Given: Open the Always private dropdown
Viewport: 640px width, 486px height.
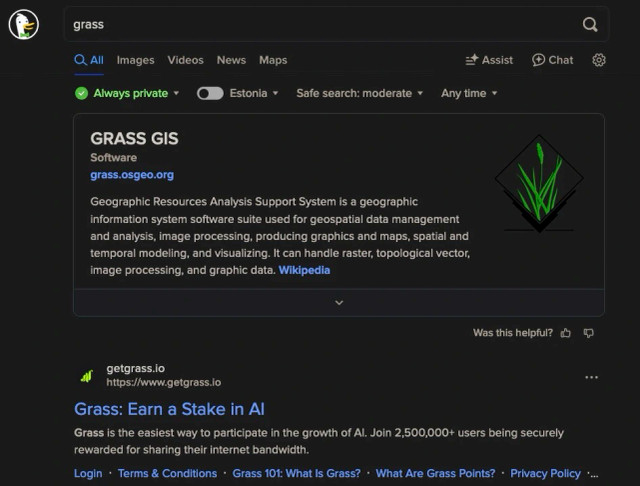Looking at the screenshot, I should [x=136, y=93].
